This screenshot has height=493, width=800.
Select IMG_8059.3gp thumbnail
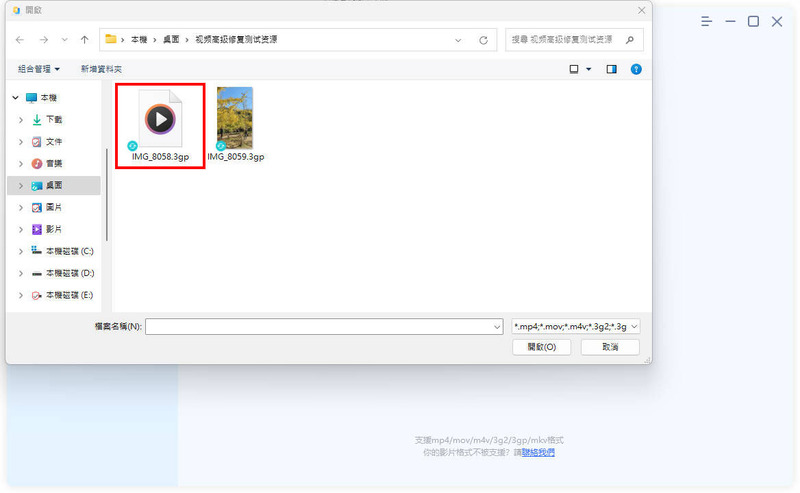[235, 118]
